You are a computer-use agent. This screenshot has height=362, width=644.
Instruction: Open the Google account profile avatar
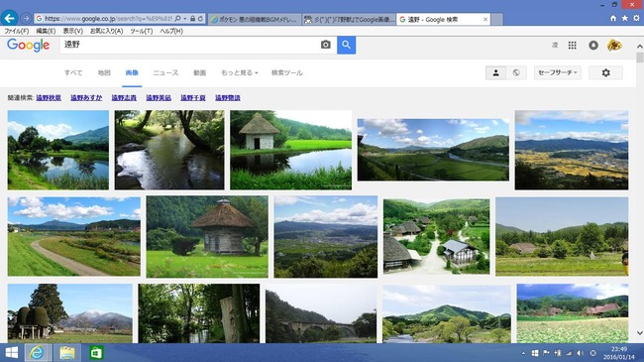point(614,46)
